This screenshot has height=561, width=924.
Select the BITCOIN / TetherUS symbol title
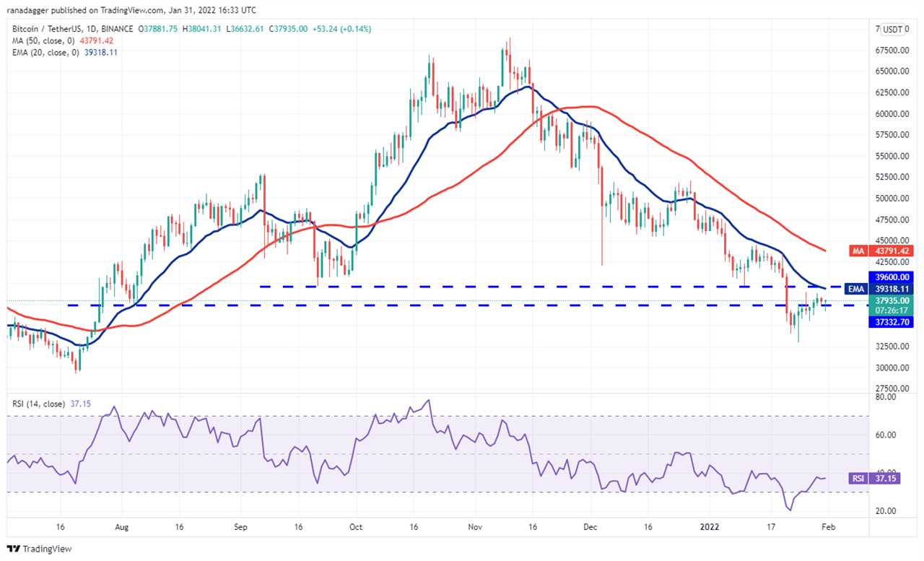[72, 29]
